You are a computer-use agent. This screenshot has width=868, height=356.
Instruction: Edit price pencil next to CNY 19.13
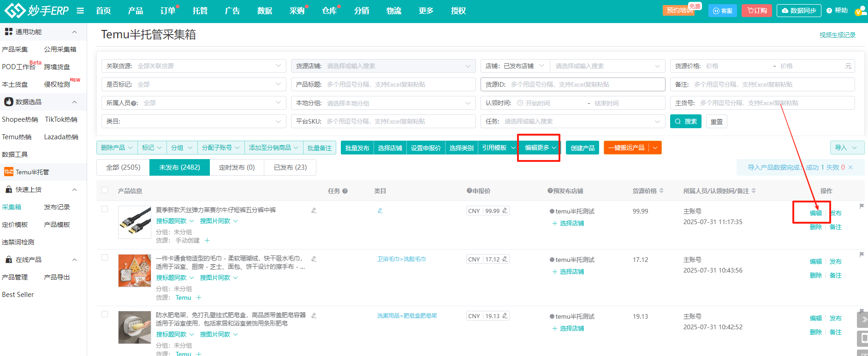tap(505, 316)
